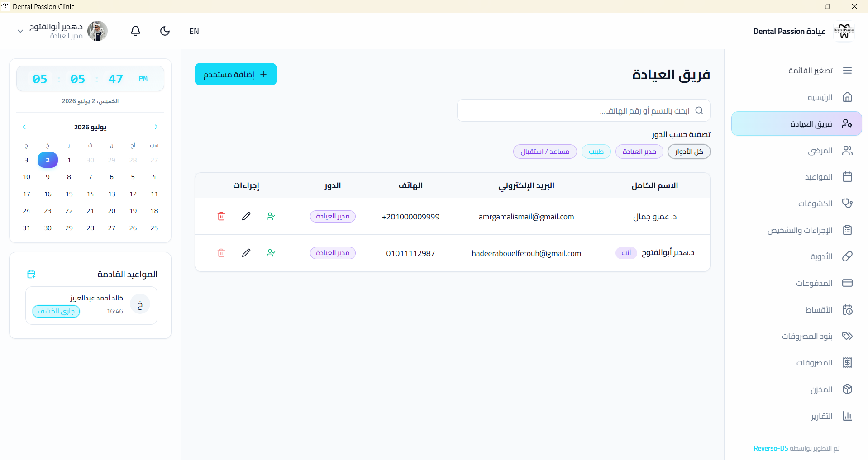Filter the team by طبيب role
This screenshot has height=460, width=868.
point(596,152)
